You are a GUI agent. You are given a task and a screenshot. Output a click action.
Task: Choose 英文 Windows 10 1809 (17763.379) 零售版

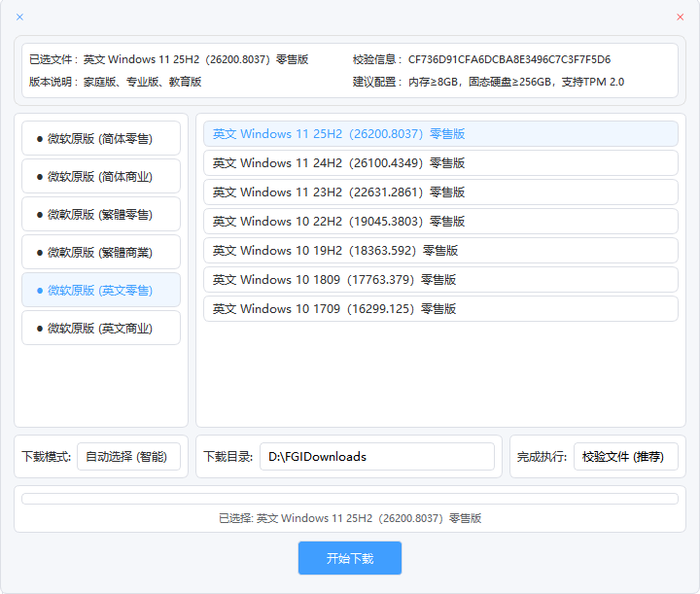click(x=440, y=280)
